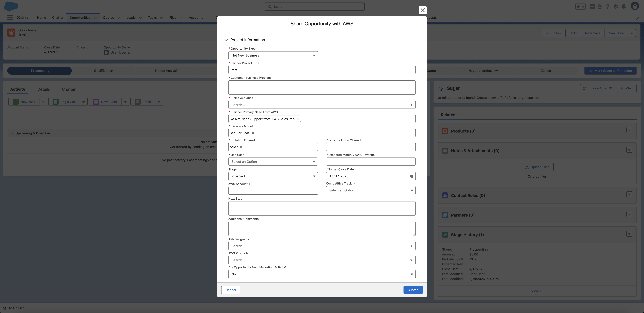Remove the 'SaaS or PaaS' delivery model pill
This screenshot has width=644, height=313.
253,133
